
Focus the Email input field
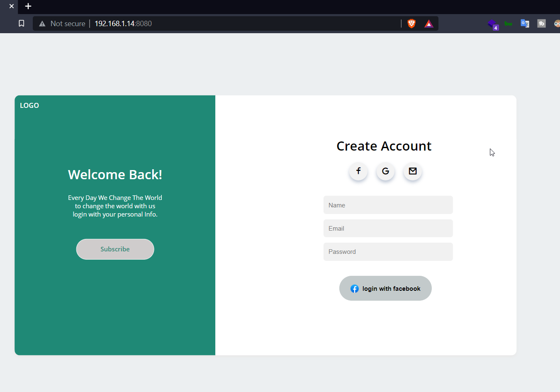tap(388, 229)
